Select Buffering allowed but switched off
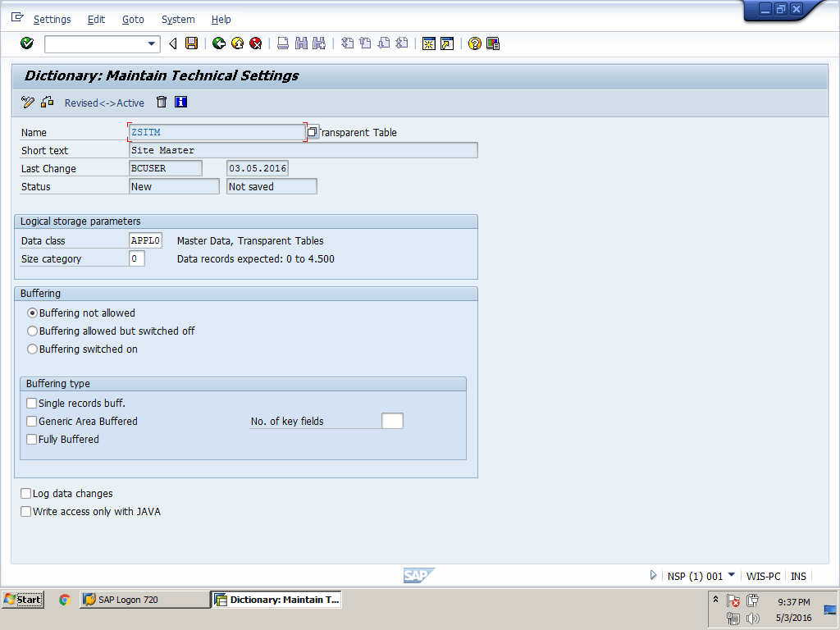This screenshot has height=630, width=840. click(33, 331)
